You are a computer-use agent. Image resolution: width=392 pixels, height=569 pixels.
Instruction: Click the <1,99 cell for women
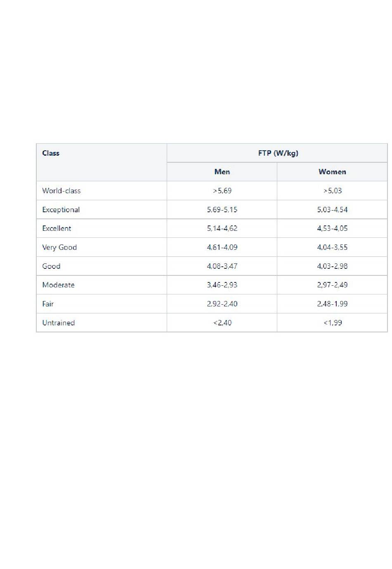(332, 323)
